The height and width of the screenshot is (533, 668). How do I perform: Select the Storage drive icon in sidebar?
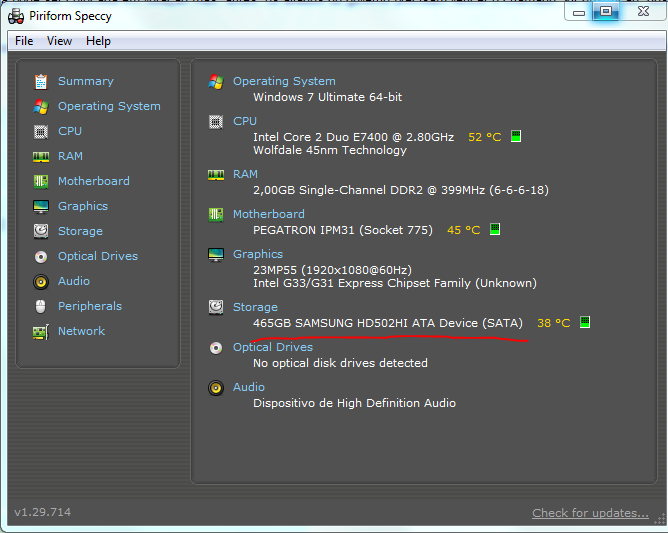click(41, 231)
